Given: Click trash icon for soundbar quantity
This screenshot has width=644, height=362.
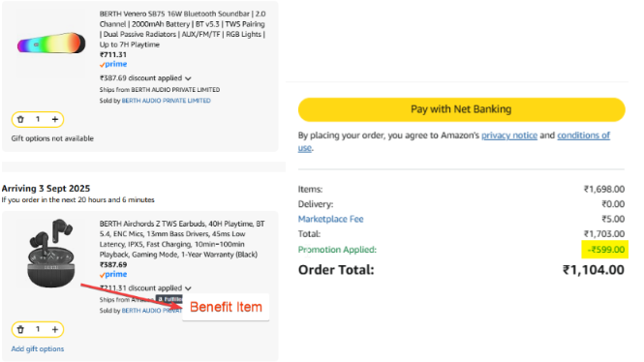Looking at the screenshot, I should (x=20, y=119).
